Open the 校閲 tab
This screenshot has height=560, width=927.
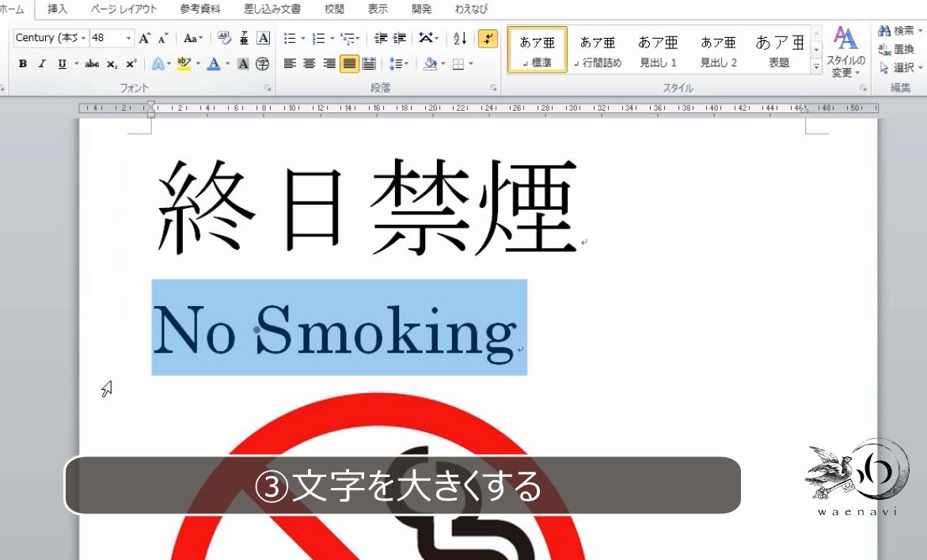coord(334,9)
